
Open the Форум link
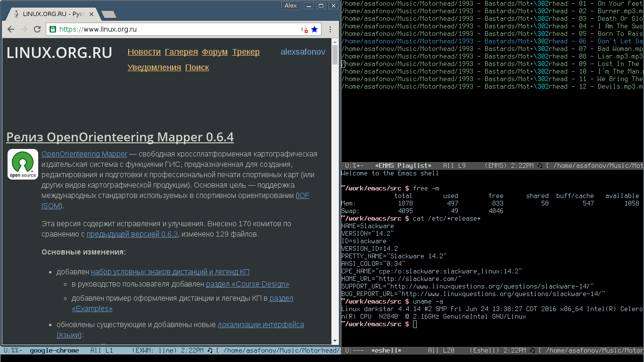(x=215, y=52)
